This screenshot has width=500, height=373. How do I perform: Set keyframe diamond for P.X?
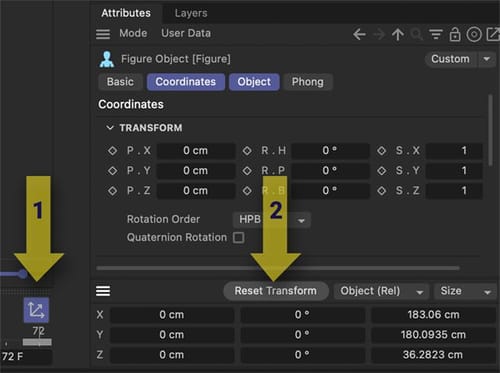(112, 151)
